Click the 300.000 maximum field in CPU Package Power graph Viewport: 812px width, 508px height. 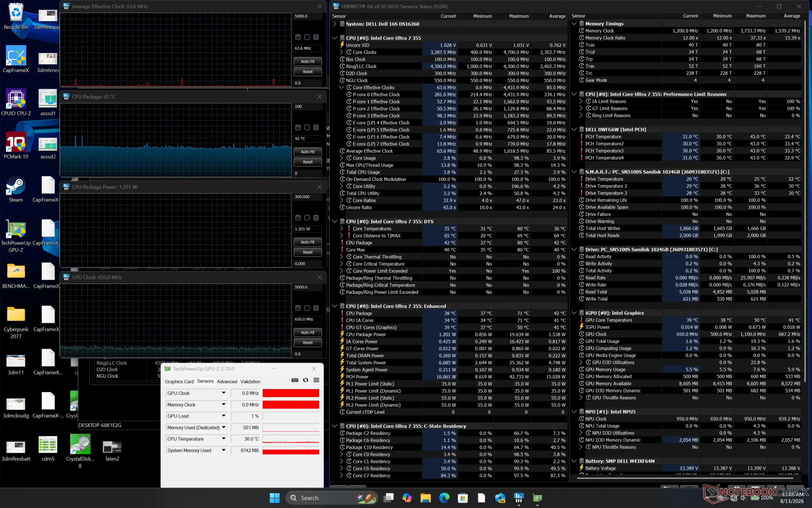tap(308, 197)
